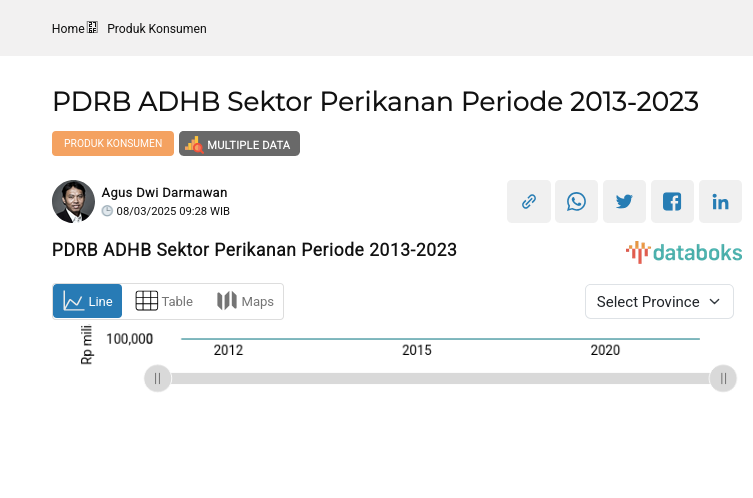Share the article on LinkedIn
Image resolution: width=753 pixels, height=498 pixels.
[x=720, y=201]
